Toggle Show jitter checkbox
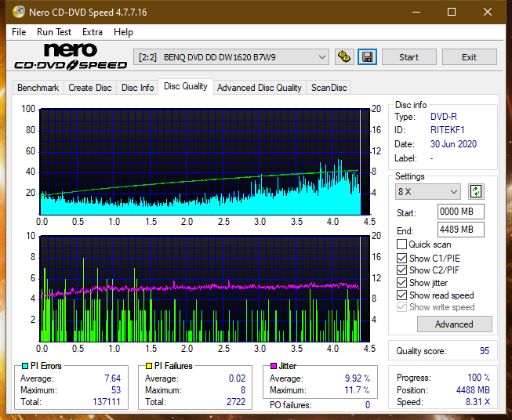512x420 pixels. pyautogui.click(x=401, y=283)
